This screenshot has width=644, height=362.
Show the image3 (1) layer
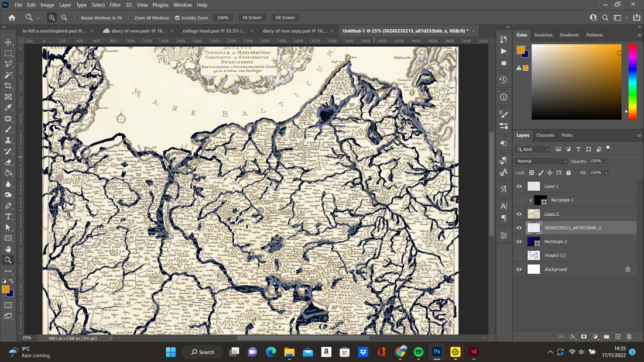point(519,256)
